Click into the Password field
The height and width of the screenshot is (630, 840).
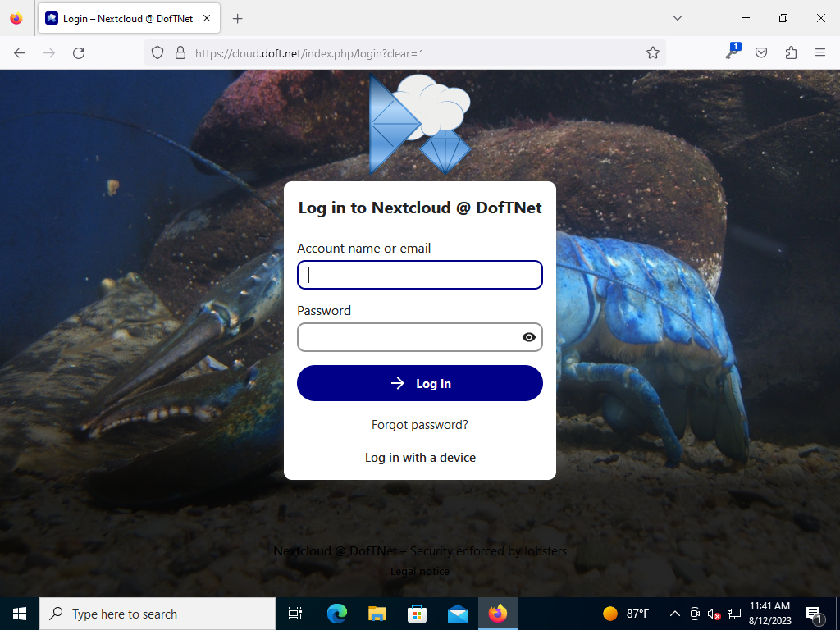click(x=420, y=337)
